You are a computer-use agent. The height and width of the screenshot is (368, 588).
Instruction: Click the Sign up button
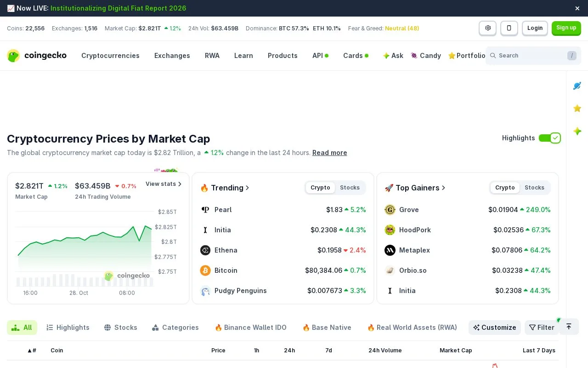[566, 28]
